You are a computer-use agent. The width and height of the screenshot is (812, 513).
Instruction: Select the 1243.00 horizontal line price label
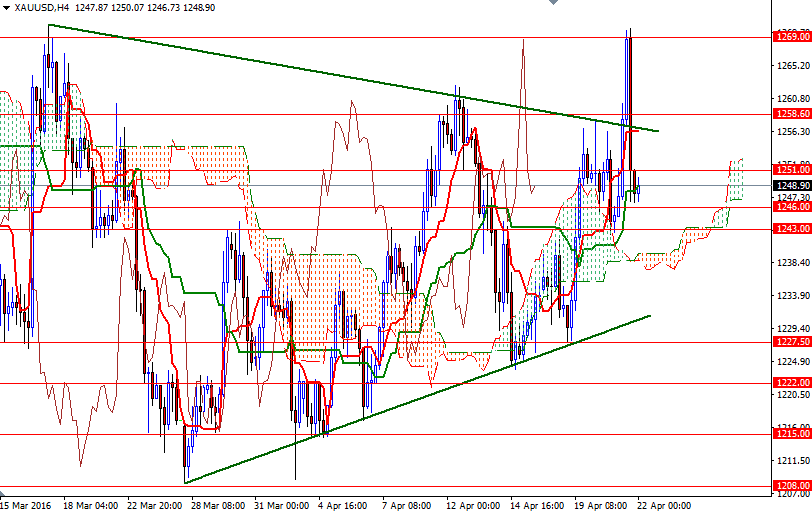point(792,229)
